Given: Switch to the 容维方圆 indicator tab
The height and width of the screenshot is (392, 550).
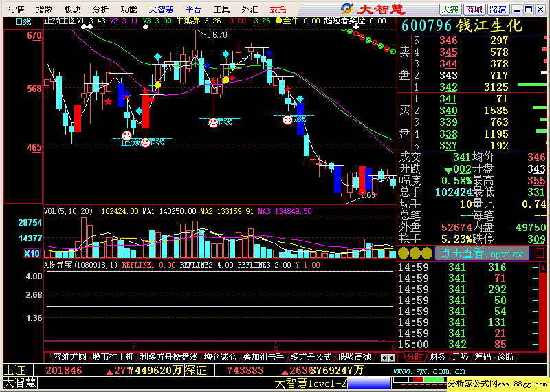Looking at the screenshot, I should tap(69, 357).
